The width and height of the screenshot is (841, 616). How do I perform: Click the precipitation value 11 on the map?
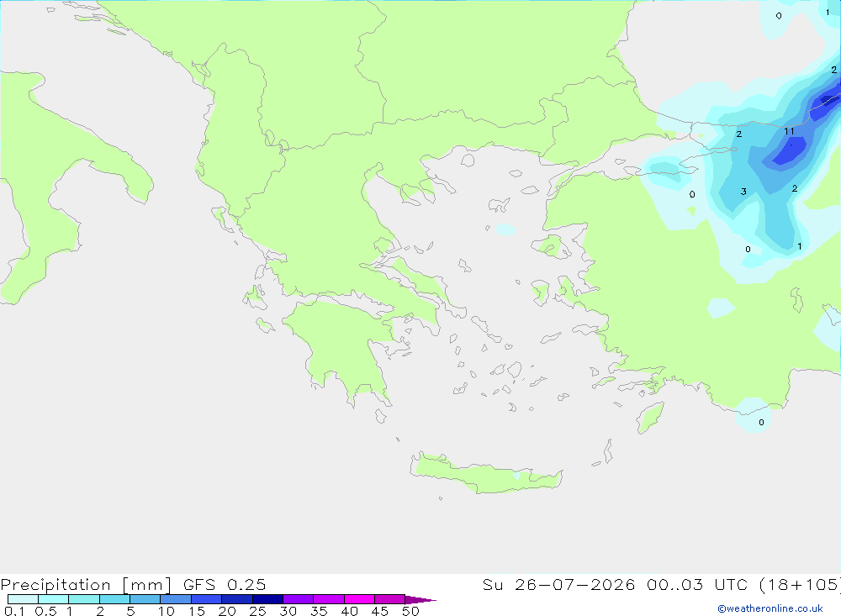pos(789,131)
